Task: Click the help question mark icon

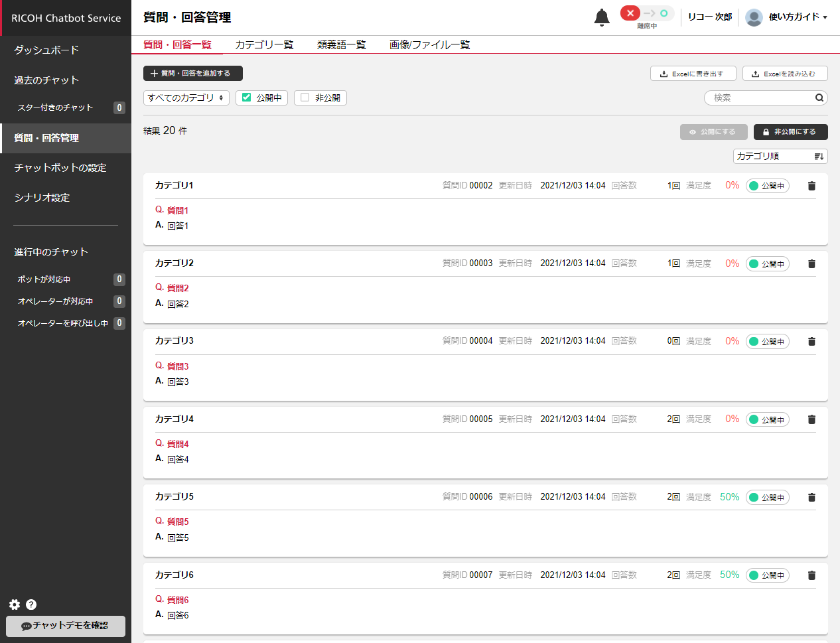Action: click(x=31, y=605)
